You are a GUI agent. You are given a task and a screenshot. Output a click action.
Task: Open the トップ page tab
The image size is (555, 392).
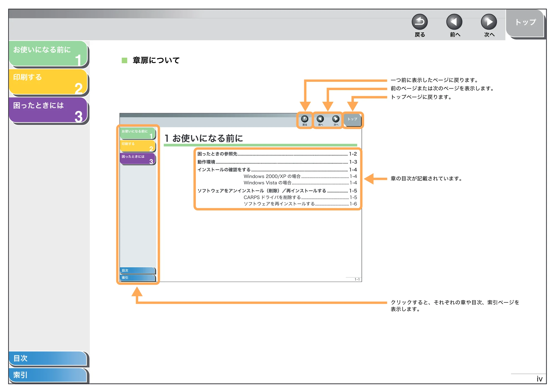coord(525,23)
